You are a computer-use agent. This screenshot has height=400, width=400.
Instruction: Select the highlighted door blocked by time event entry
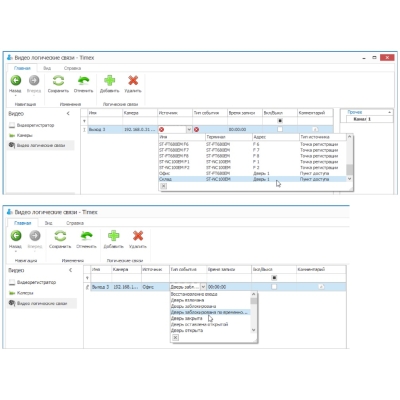[x=210, y=312]
